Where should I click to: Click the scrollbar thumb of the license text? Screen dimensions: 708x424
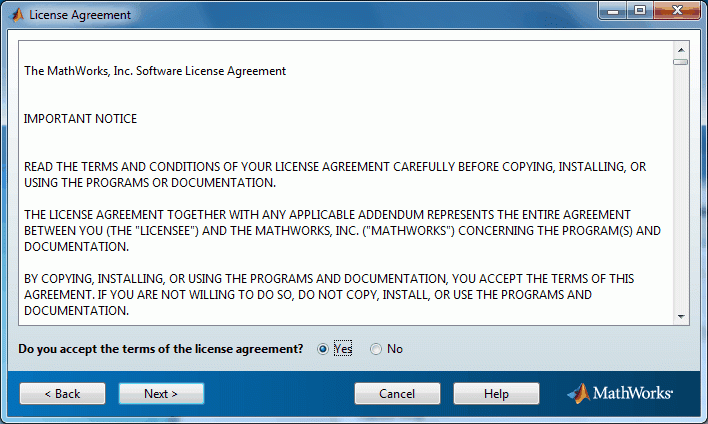coord(681,62)
